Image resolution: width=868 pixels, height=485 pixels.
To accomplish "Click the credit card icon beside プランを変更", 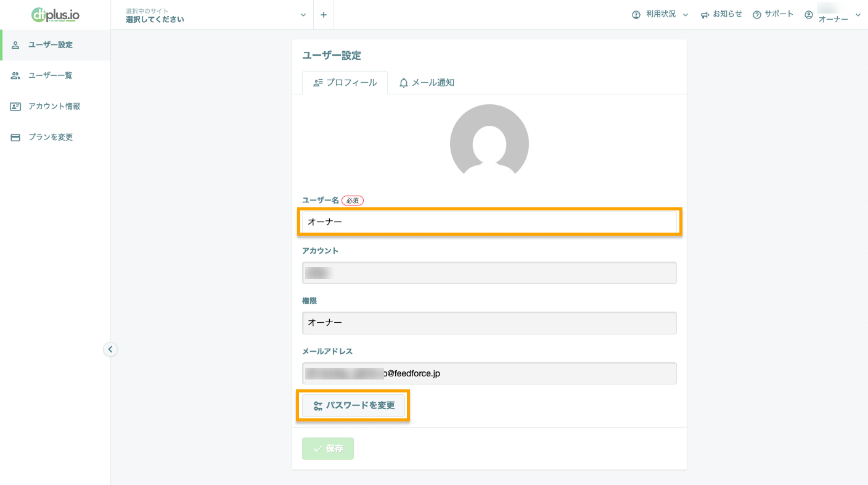I will pyautogui.click(x=15, y=137).
